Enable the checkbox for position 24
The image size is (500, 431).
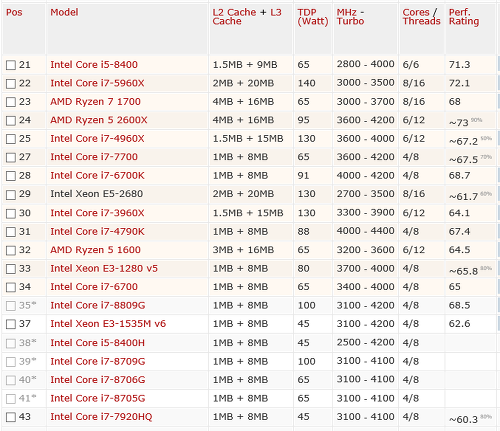click(11, 120)
